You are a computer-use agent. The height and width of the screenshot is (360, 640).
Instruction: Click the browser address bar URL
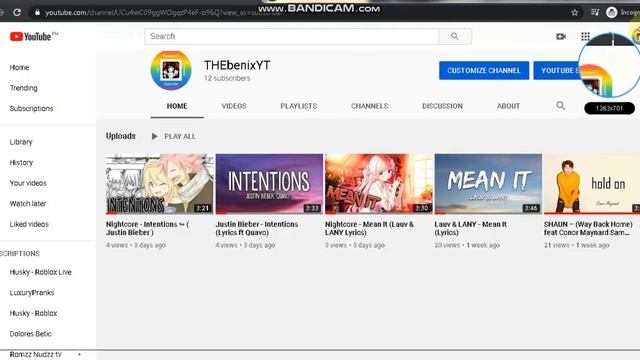coord(163,13)
